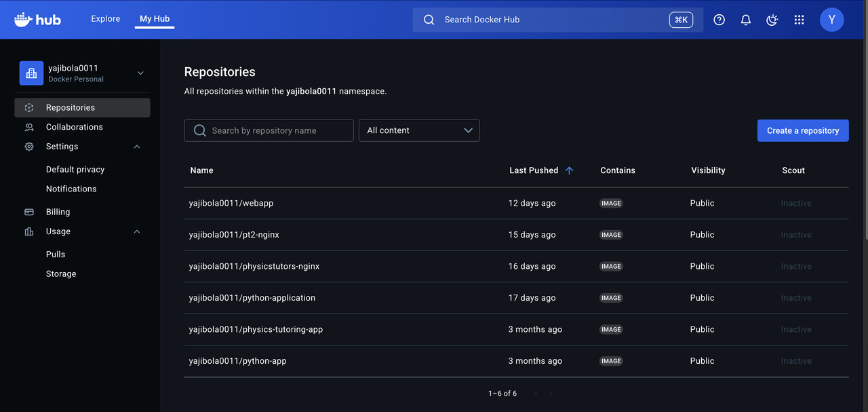Click the search magnifier in Docker Hub search
868x412 pixels.
[429, 20]
